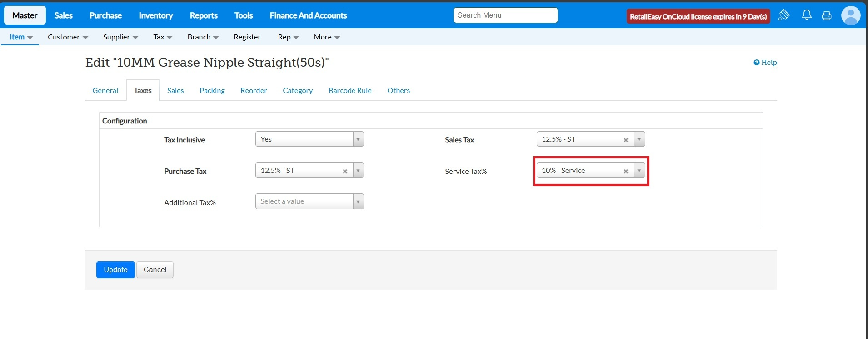Clear the Sales Tax selection

(x=626, y=140)
